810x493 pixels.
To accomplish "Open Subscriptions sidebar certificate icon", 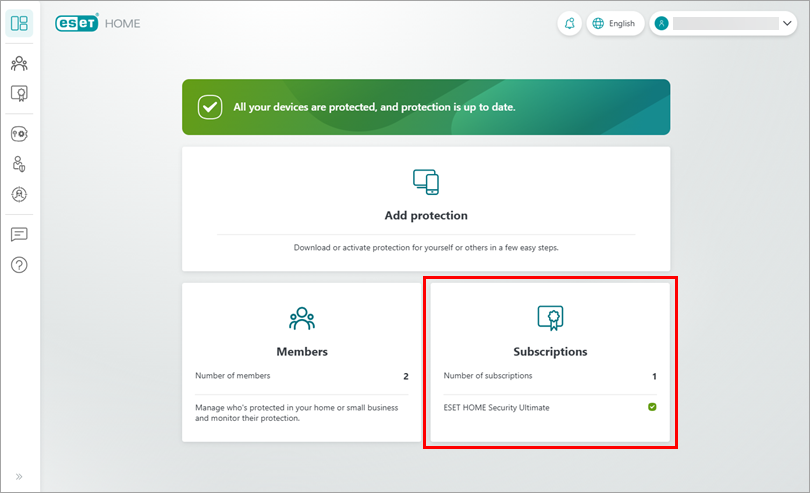I will click(x=19, y=94).
